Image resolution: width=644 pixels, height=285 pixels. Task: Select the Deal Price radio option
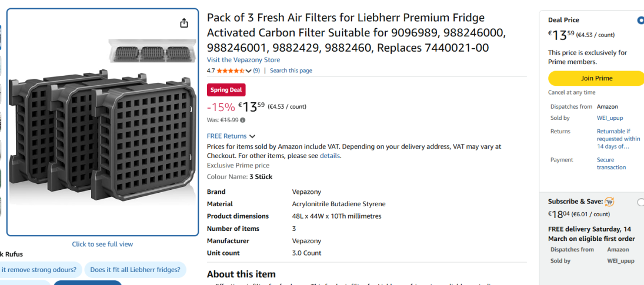pyautogui.click(x=640, y=20)
